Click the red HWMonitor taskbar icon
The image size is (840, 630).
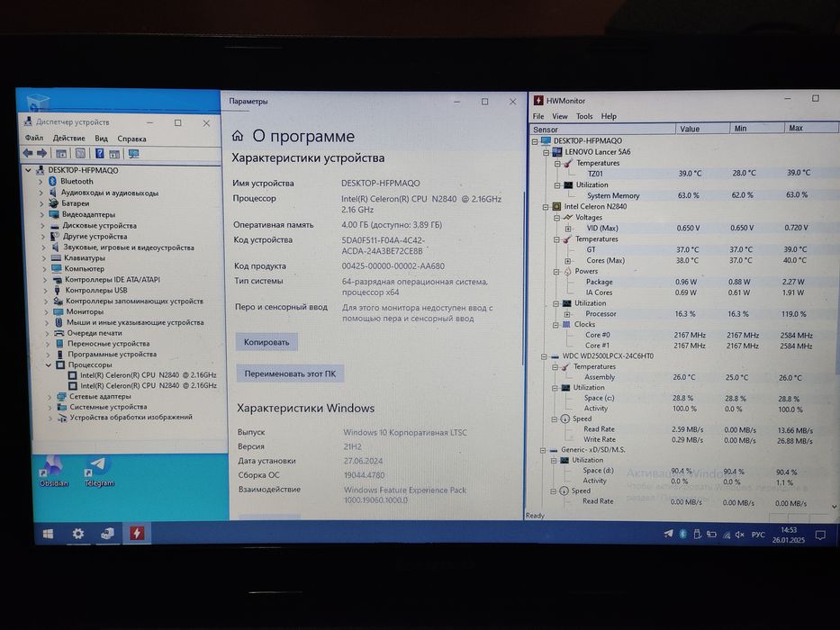(137, 533)
